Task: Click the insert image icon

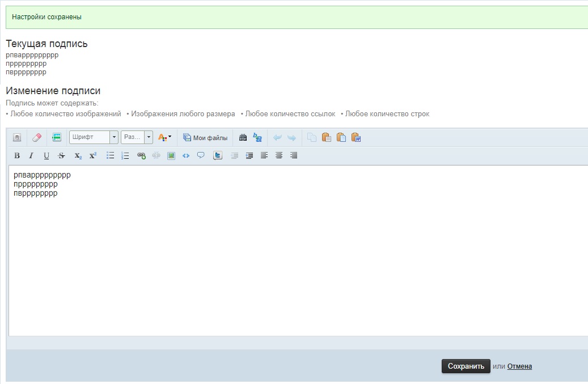Action: tap(171, 155)
